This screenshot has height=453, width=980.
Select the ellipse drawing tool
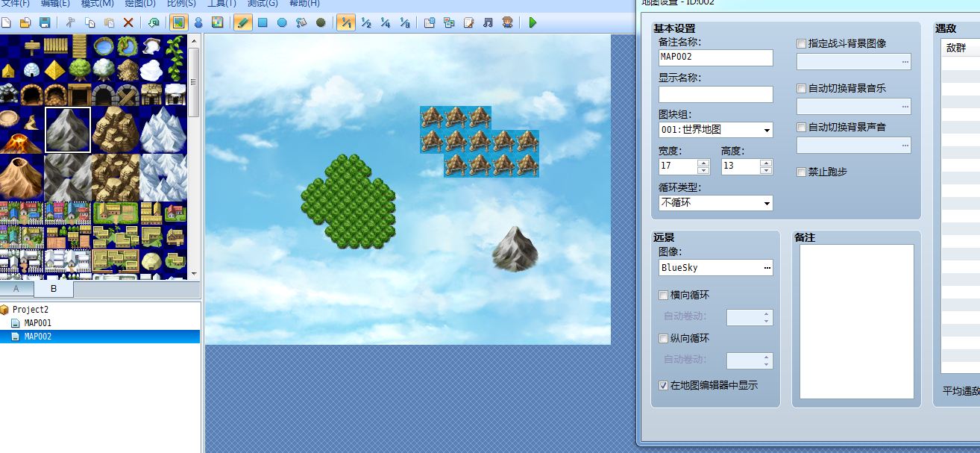tap(282, 22)
